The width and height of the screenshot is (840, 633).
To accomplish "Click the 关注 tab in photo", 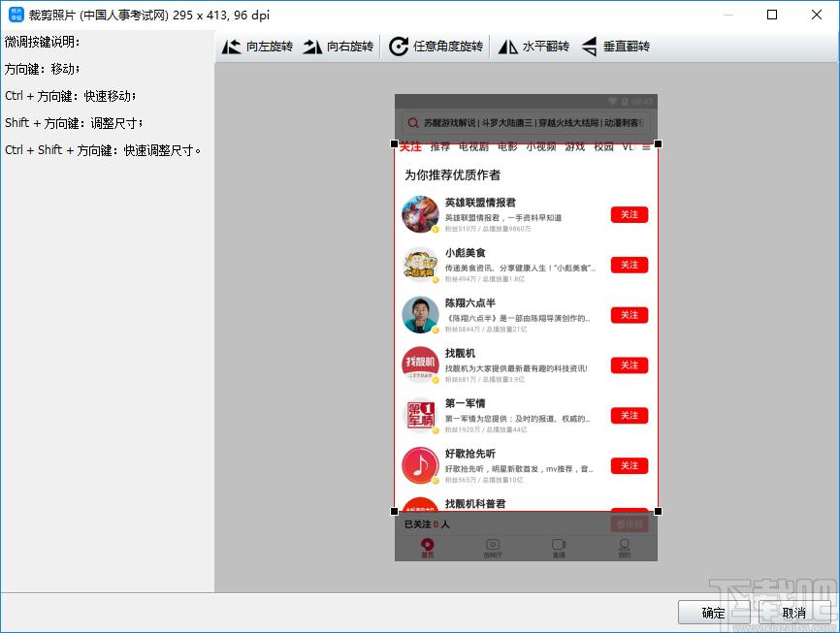I will click(x=410, y=146).
